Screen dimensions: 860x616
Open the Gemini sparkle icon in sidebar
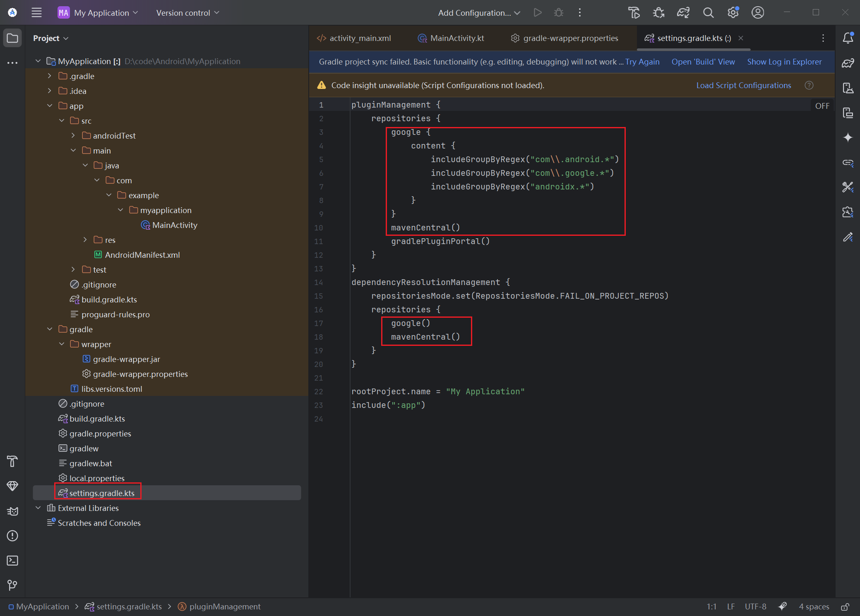(848, 137)
